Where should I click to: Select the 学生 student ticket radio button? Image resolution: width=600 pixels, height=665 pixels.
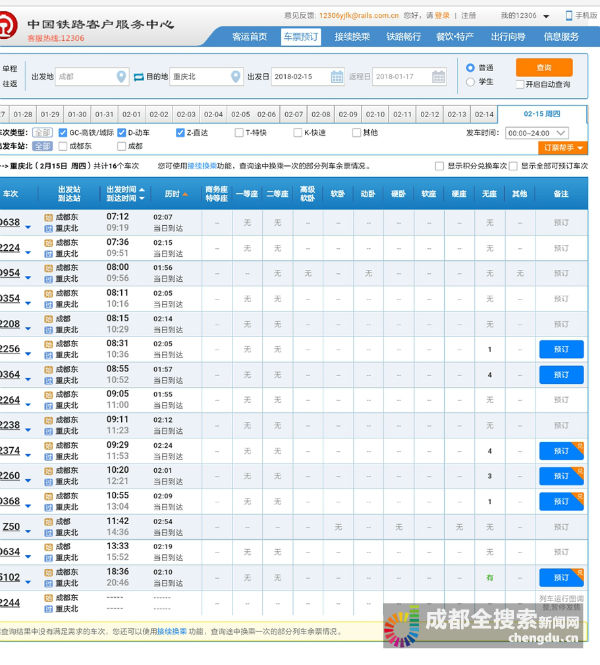tap(470, 82)
